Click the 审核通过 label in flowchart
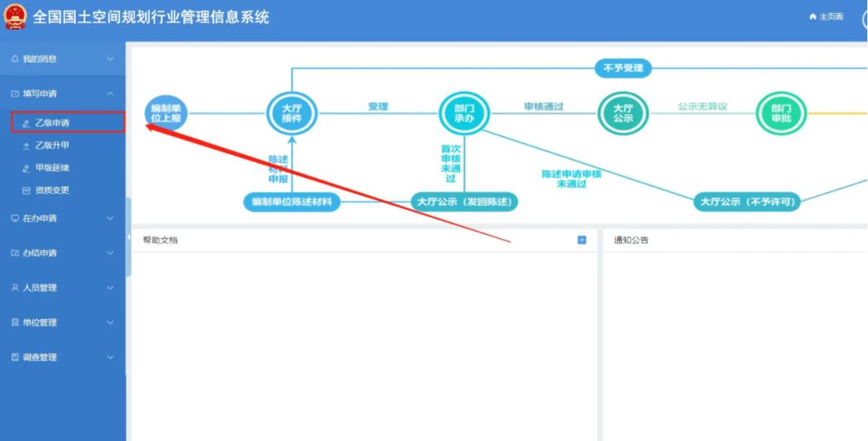 click(x=544, y=107)
